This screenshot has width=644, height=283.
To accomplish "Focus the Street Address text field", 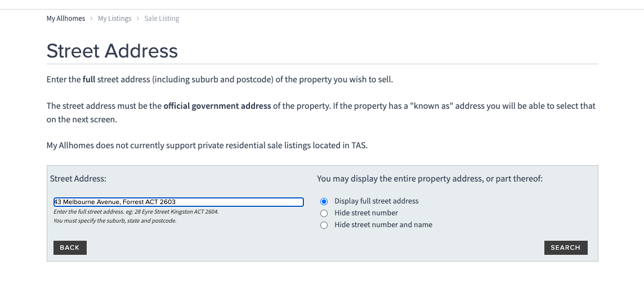I will point(178,202).
